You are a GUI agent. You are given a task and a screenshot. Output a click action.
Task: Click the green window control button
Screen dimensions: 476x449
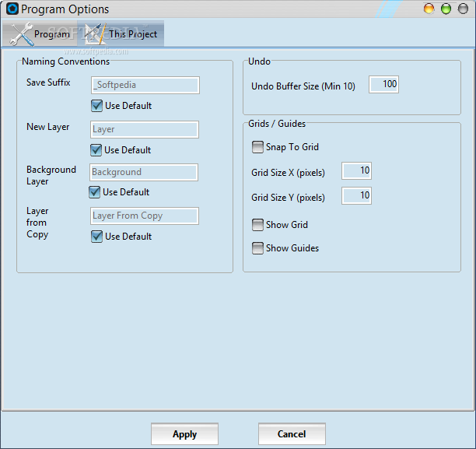(x=446, y=9)
